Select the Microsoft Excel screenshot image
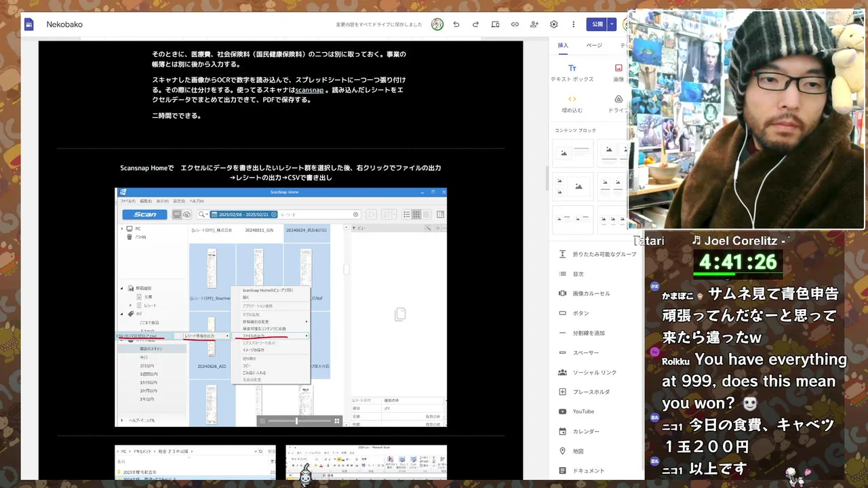 click(x=366, y=461)
